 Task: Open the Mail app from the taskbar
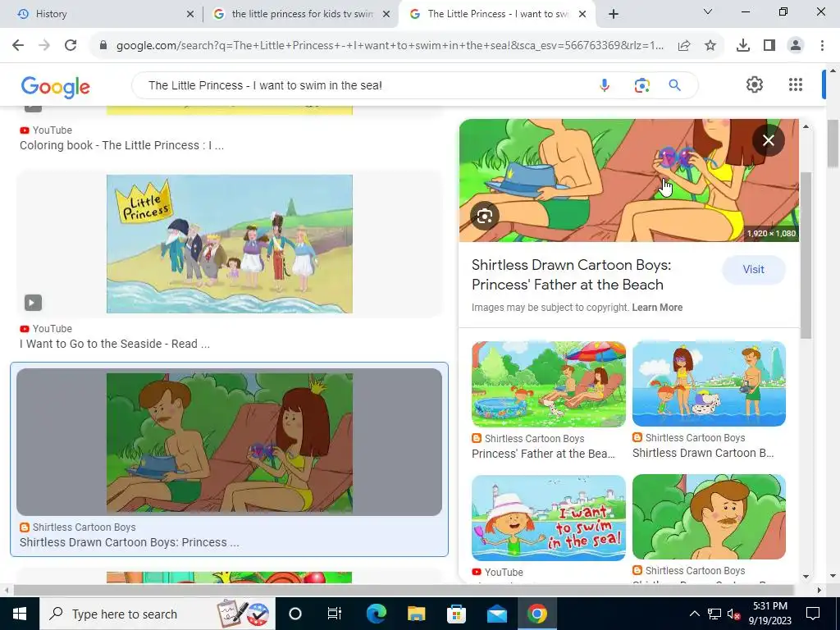pos(496,614)
